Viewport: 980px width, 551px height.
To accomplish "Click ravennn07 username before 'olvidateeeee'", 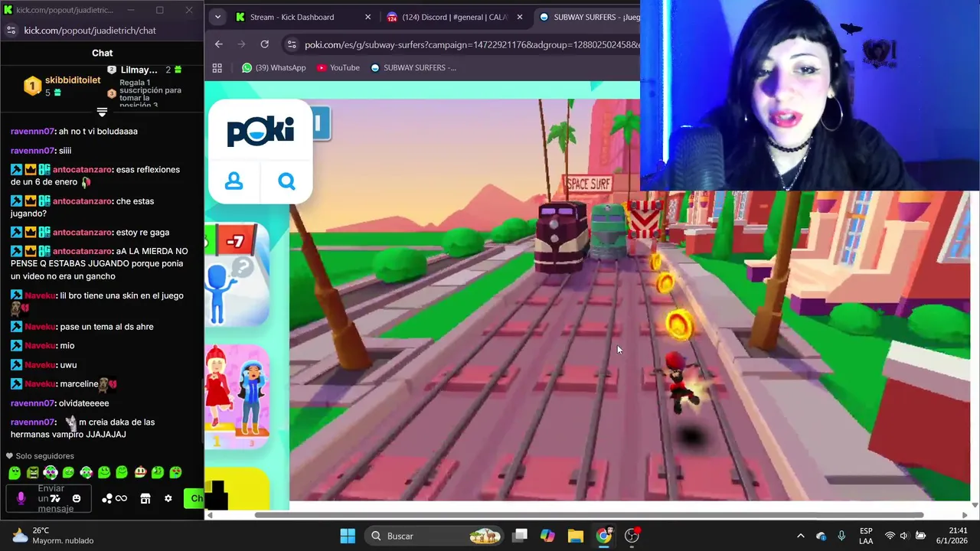I will (33, 403).
